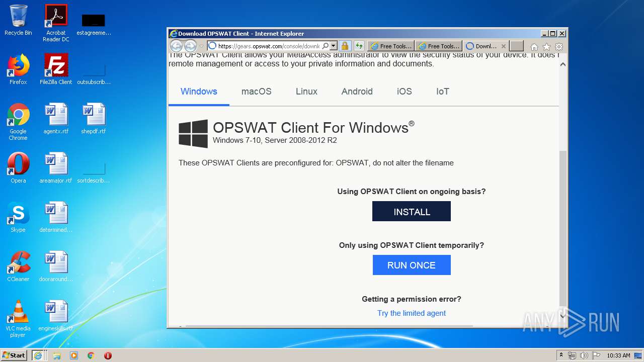
Task: Expand the address bar autocomplete dropdown
Action: point(333,46)
